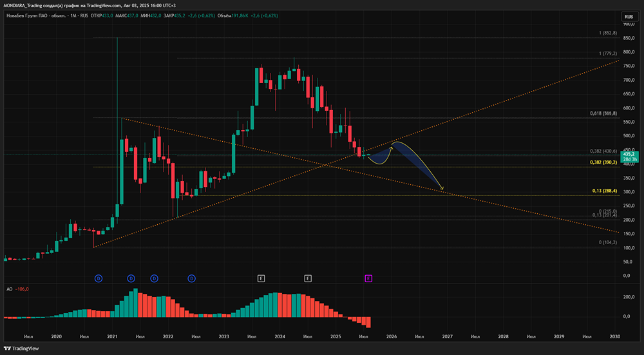Click the 850,0 tick on the price axis

coord(629,38)
